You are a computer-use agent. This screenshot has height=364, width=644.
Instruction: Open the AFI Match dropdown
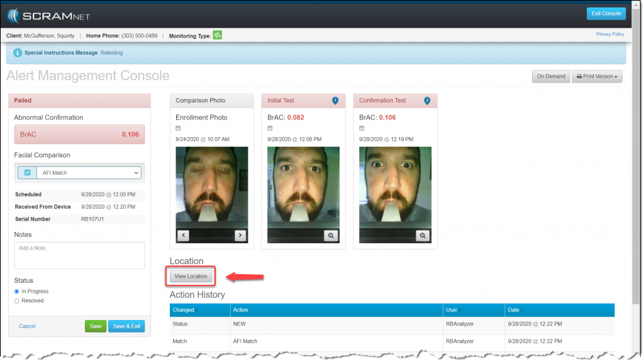[x=88, y=173]
